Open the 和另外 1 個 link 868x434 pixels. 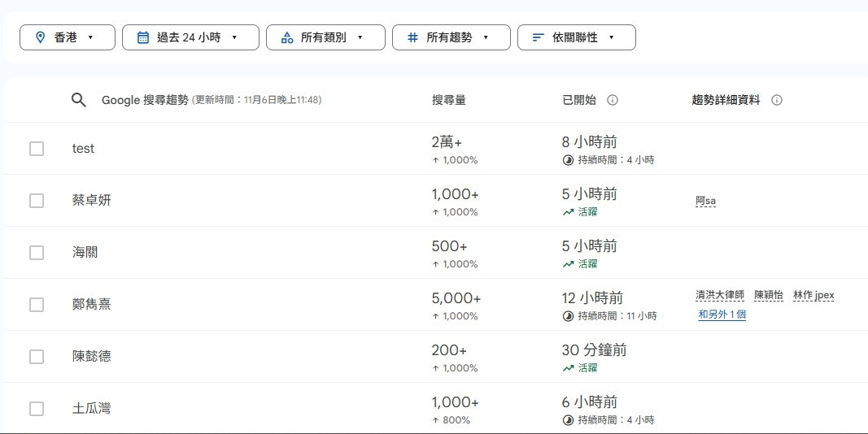(x=722, y=315)
